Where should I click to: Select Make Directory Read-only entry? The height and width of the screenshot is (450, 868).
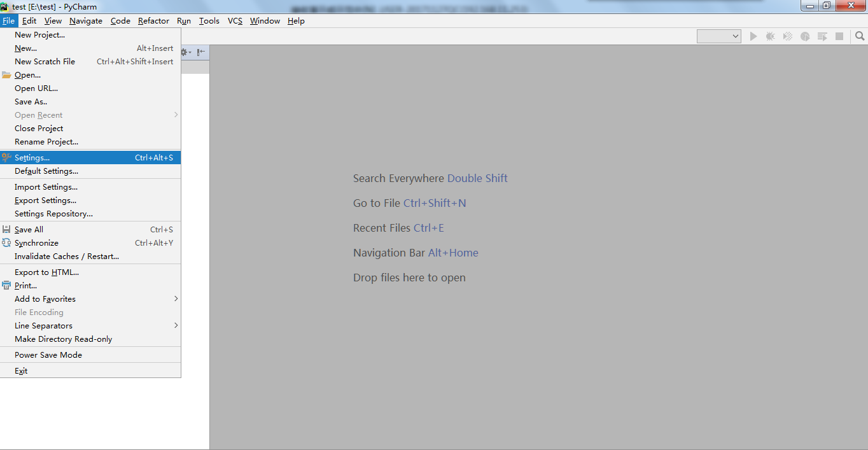click(x=90, y=339)
